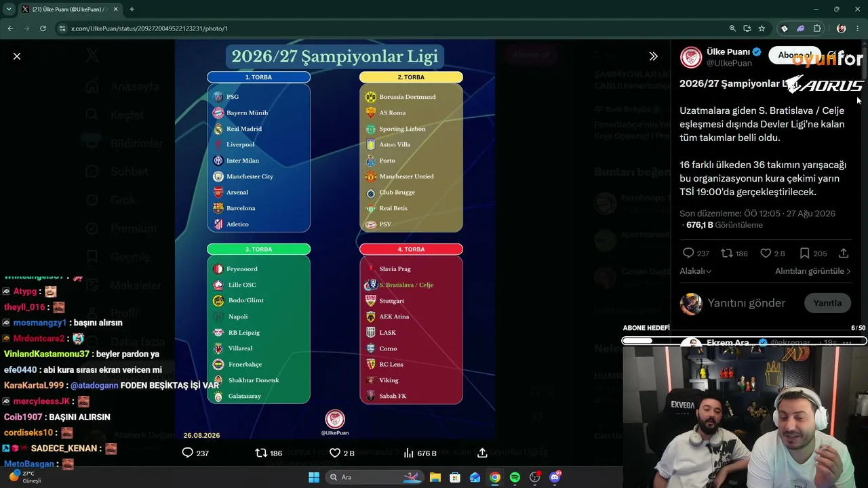Select the 'Coib1907' chat username
Viewport: 868px width, 488px height.
point(23,417)
